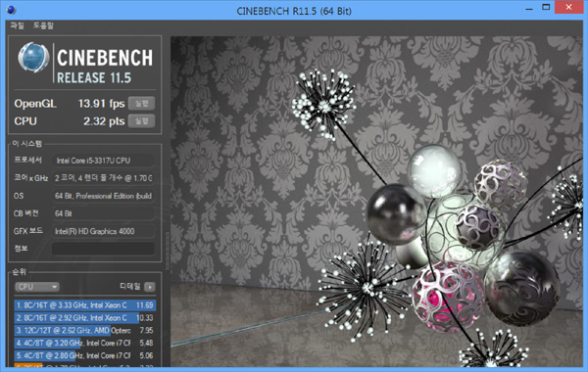This screenshot has width=588, height=372.
Task: Select the 8C/16T 2.92 GHz Xeon ranking entry
Action: click(84, 318)
